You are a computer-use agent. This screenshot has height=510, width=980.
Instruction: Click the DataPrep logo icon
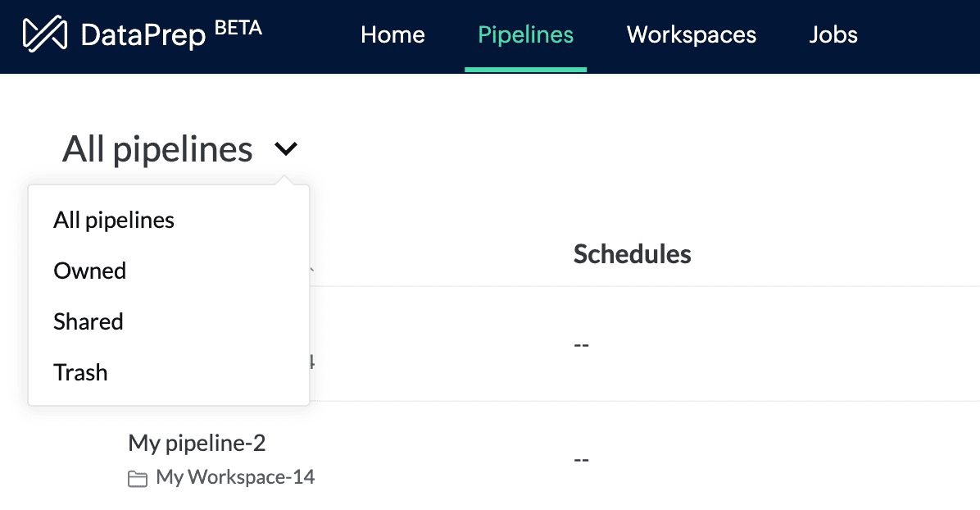(x=44, y=34)
